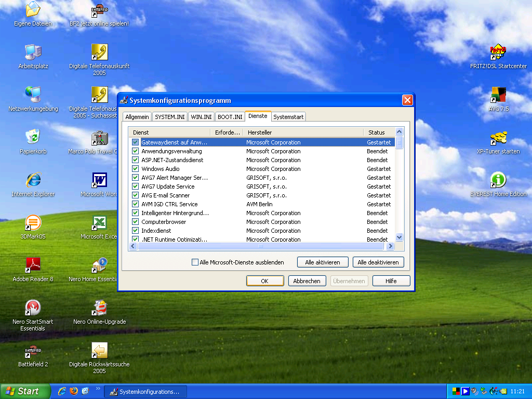Activate Systemkonfigurations taskbar button
Screen dimensions: 532x399
coord(145,392)
